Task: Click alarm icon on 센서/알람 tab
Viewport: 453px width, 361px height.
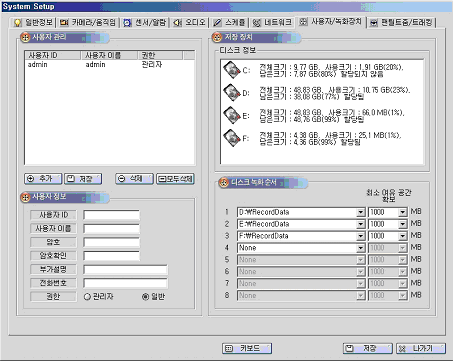Action: point(127,23)
